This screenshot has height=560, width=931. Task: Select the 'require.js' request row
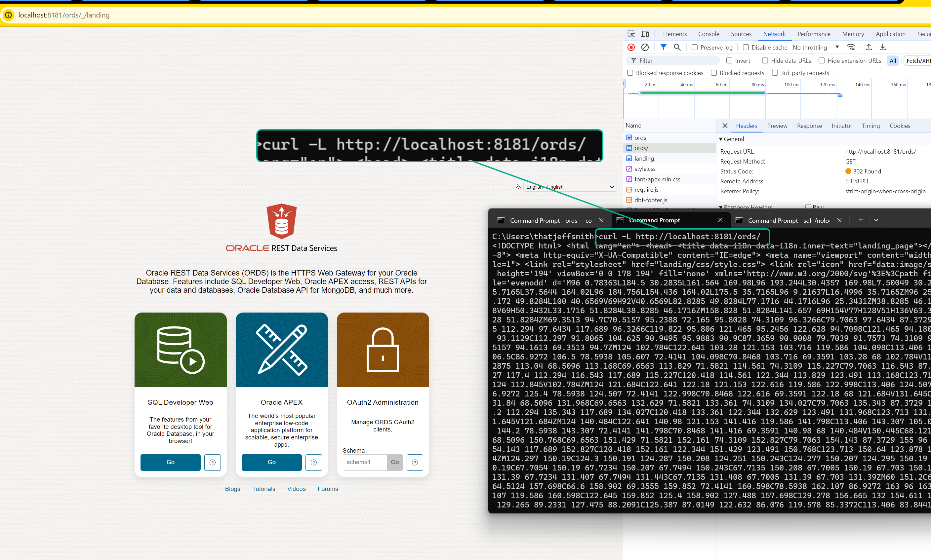[670, 189]
